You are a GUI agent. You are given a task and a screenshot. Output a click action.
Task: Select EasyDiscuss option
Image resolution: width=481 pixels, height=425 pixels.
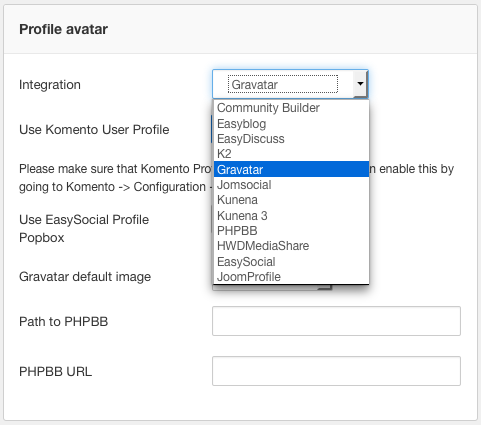pyautogui.click(x=291, y=139)
